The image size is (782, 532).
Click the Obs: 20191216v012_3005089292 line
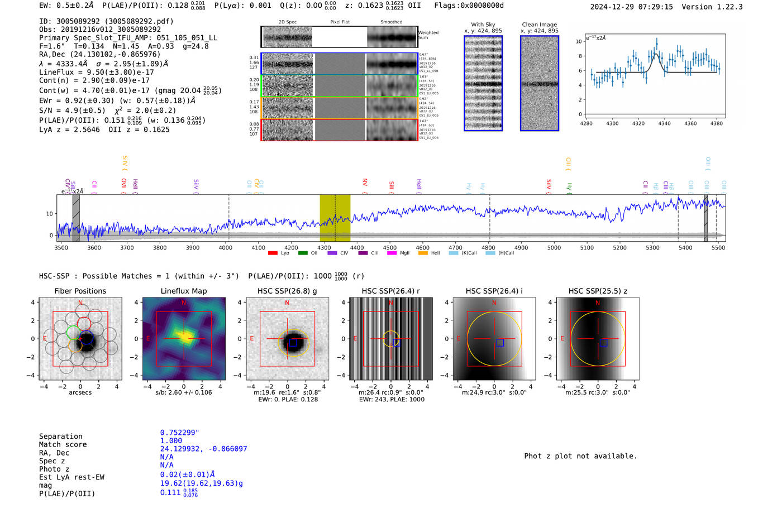coord(100,30)
